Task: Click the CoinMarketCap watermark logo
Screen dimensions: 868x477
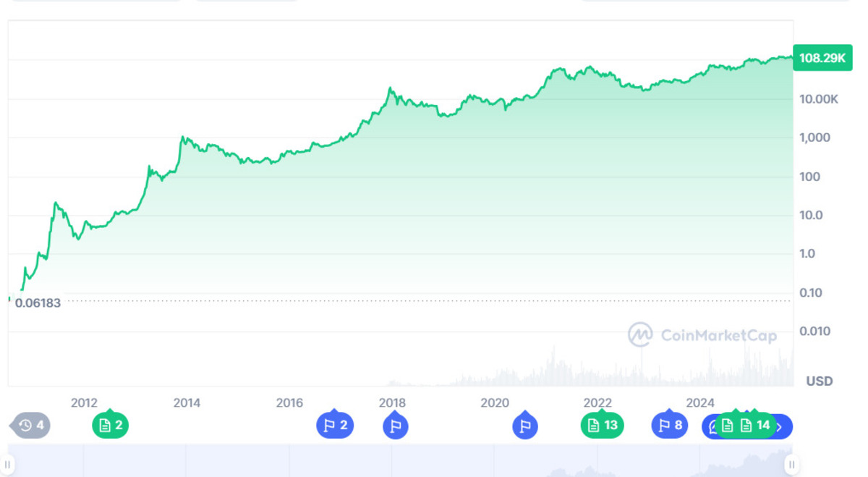Action: point(702,335)
